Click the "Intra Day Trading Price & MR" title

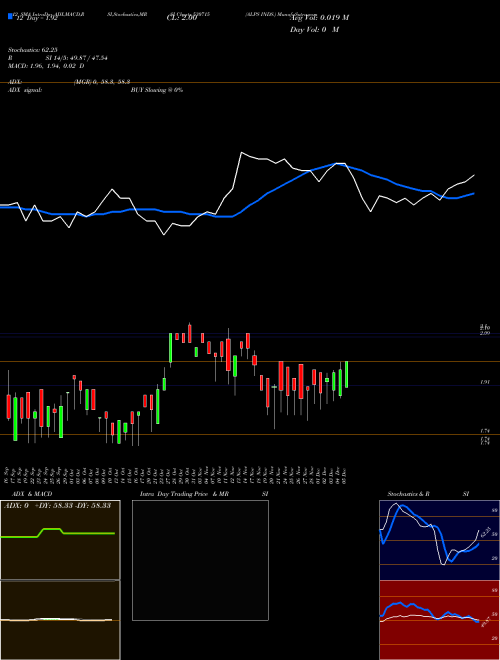(184, 494)
